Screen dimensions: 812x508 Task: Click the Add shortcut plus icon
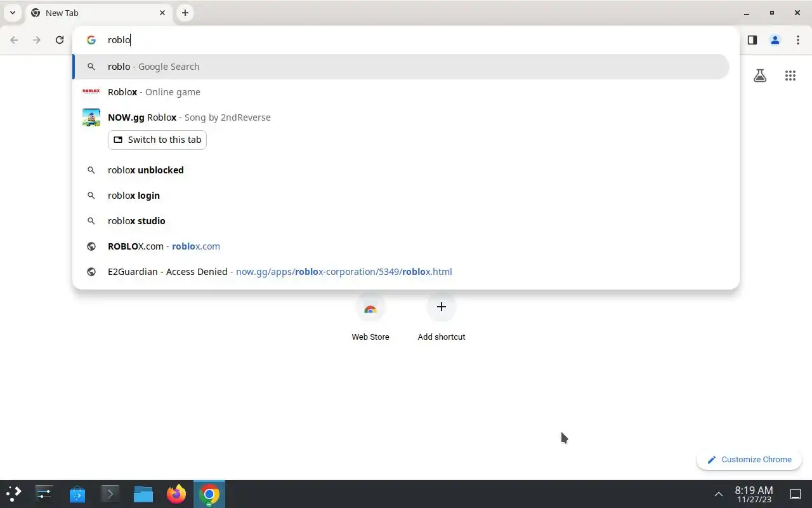tap(442, 307)
